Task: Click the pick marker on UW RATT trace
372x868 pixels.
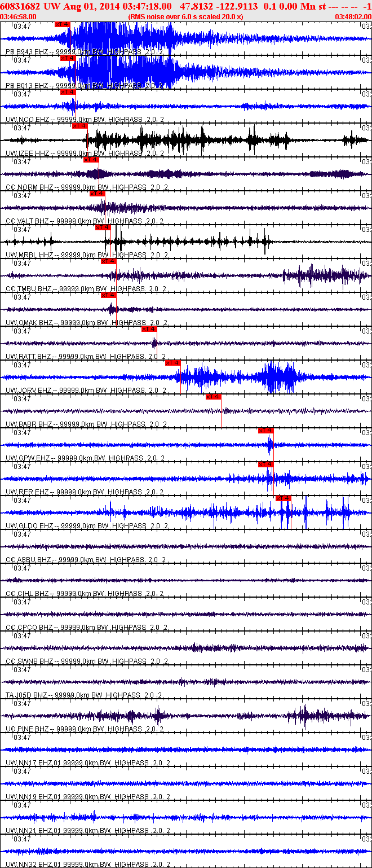Action: coord(149,329)
